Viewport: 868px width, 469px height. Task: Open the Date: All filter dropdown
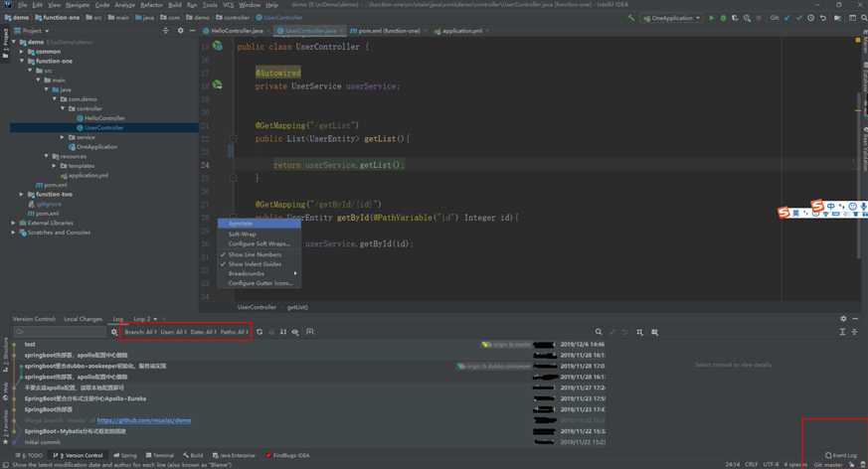tap(203, 332)
